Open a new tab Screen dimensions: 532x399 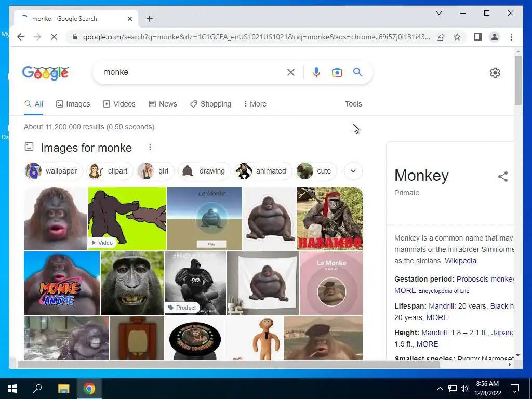(x=150, y=19)
